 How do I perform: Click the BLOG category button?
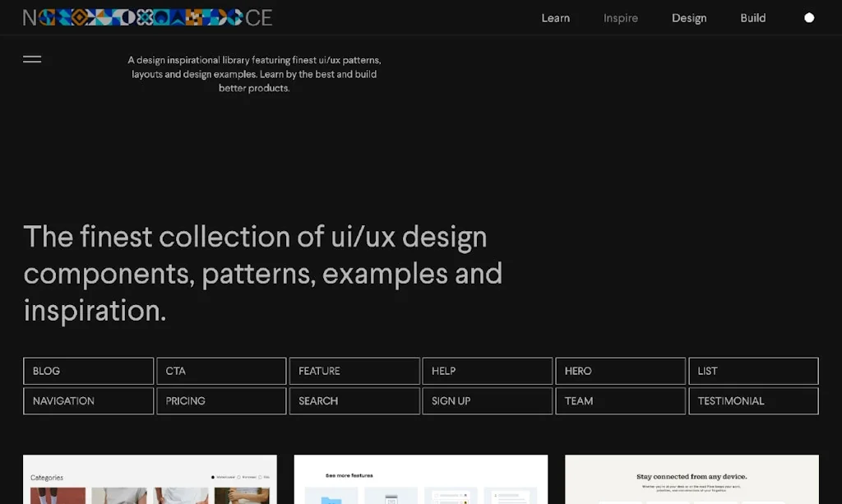click(x=88, y=371)
